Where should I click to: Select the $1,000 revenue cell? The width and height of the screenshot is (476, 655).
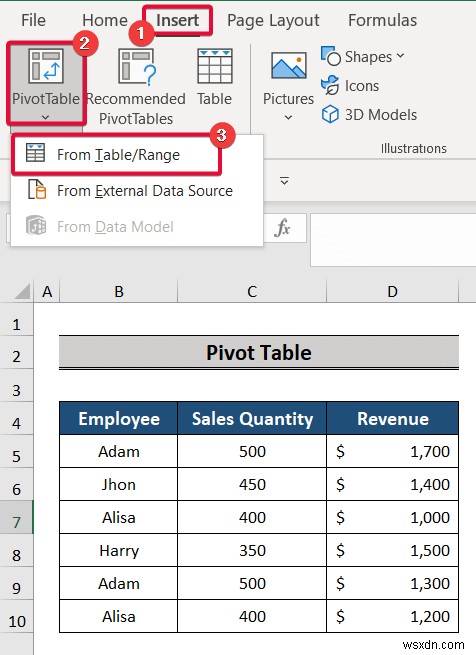coord(392,517)
